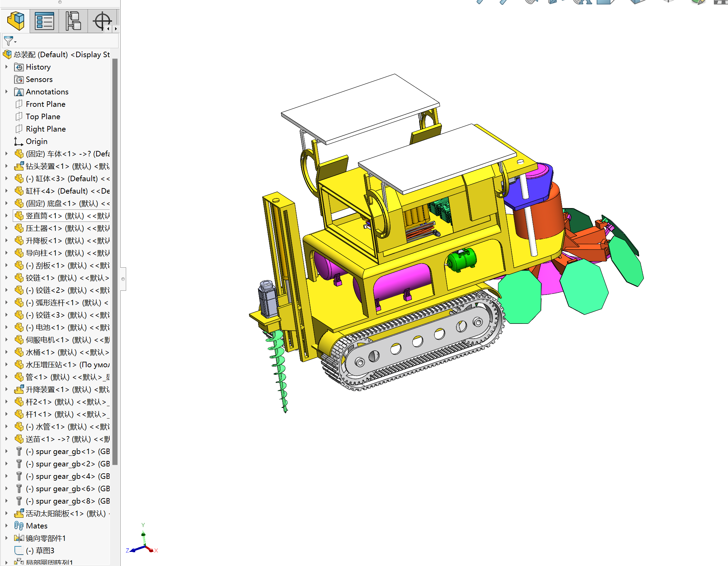The image size is (728, 566).
Task: Switch to the PropertyManager tab
Action: [x=44, y=21]
